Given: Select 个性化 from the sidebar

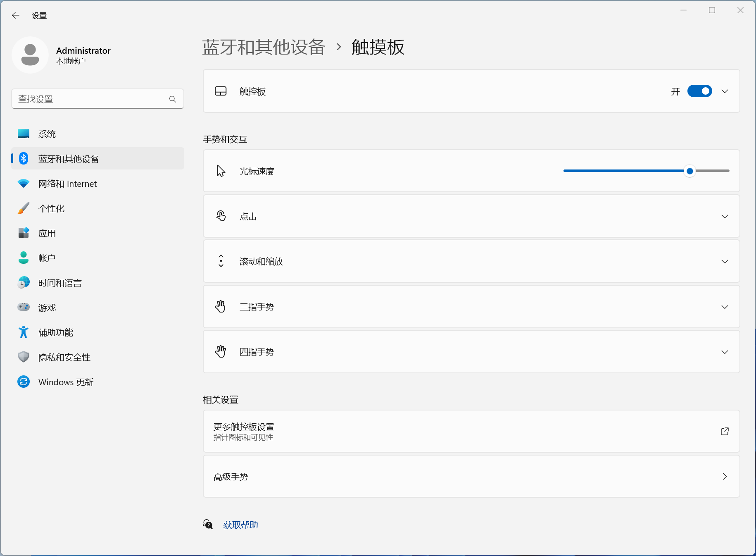Looking at the screenshot, I should click(52, 209).
